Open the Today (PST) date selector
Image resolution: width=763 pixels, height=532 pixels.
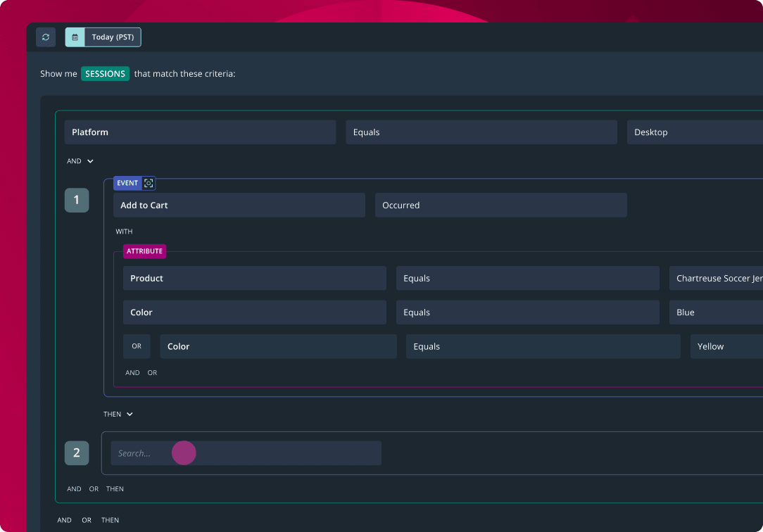(x=113, y=37)
